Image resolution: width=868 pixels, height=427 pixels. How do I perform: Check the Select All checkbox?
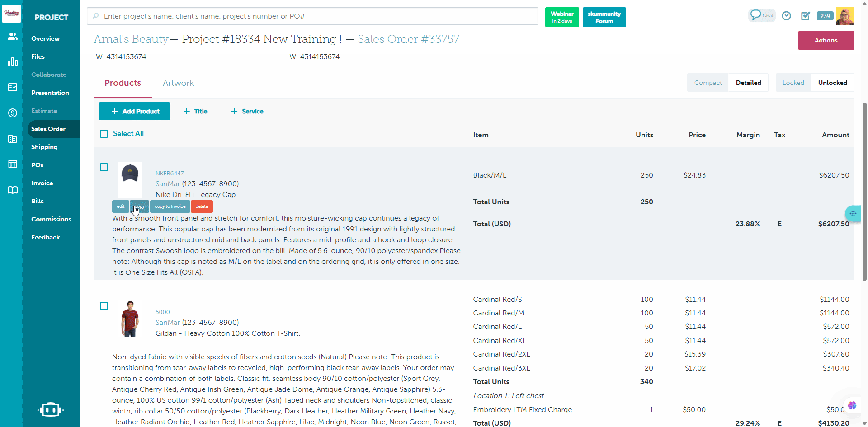click(104, 134)
